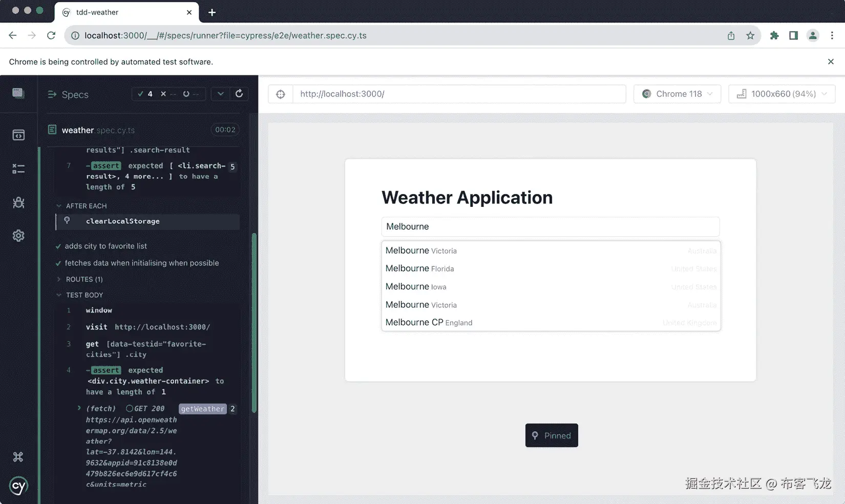Image resolution: width=845 pixels, height=504 pixels.
Task: Share this page from the address bar
Action: tap(731, 35)
